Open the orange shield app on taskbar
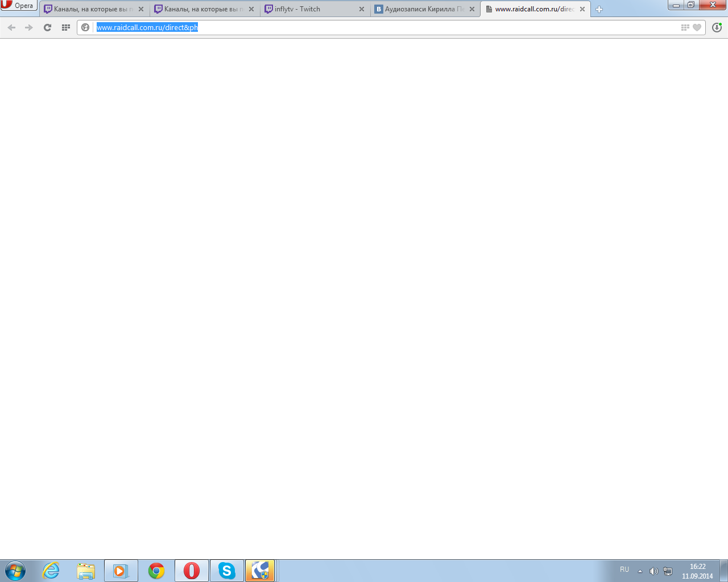 (260, 571)
